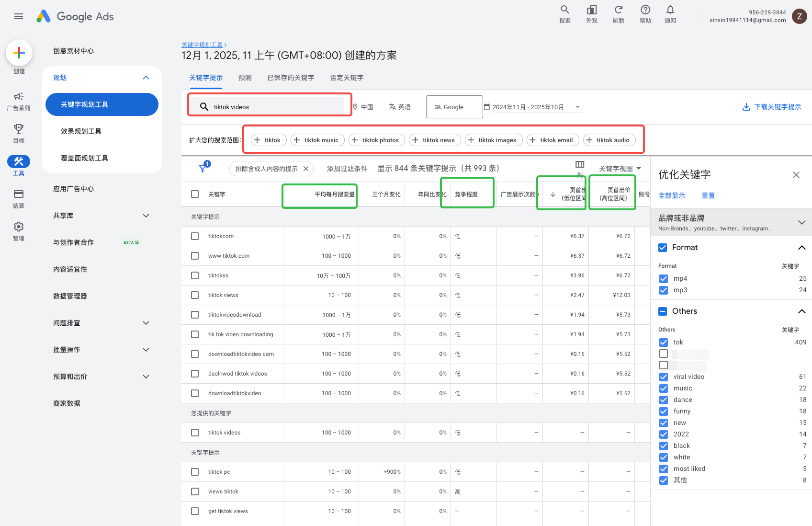812x526 pixels.
Task: Click the language 英语 selector
Action: [400, 107]
